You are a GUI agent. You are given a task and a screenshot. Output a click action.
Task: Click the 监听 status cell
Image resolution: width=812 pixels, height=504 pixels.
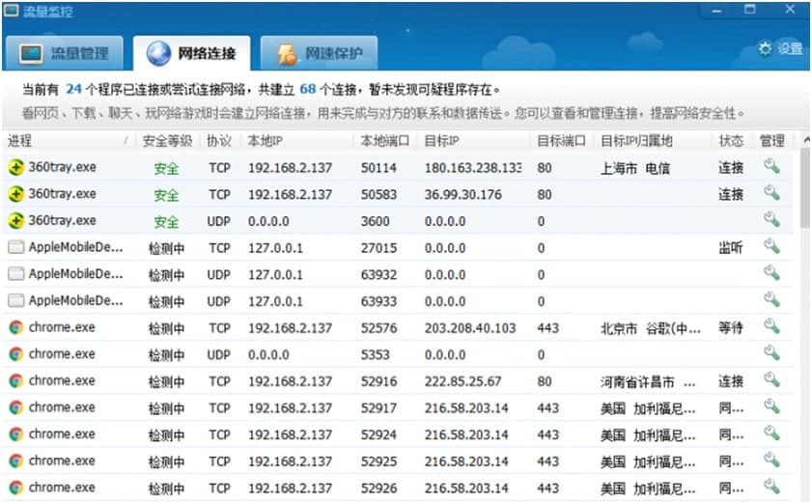[731, 248]
